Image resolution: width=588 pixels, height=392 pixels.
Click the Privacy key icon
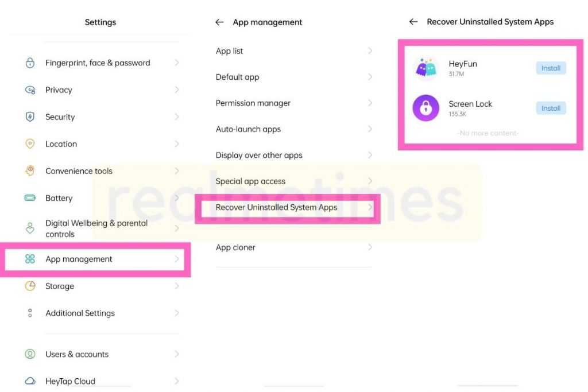(30, 90)
